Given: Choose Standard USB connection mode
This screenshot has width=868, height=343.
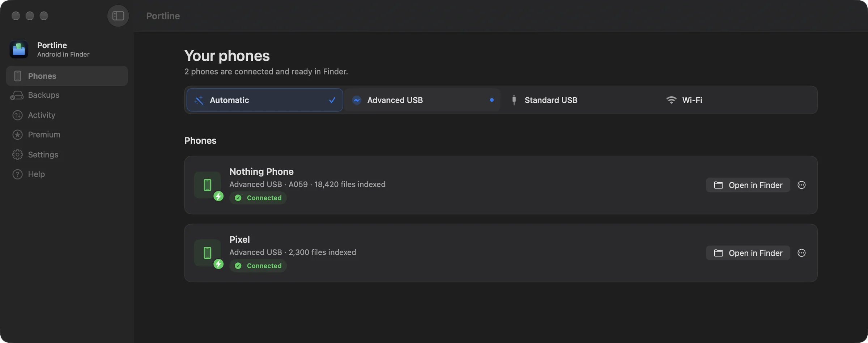Looking at the screenshot, I should tap(579, 100).
